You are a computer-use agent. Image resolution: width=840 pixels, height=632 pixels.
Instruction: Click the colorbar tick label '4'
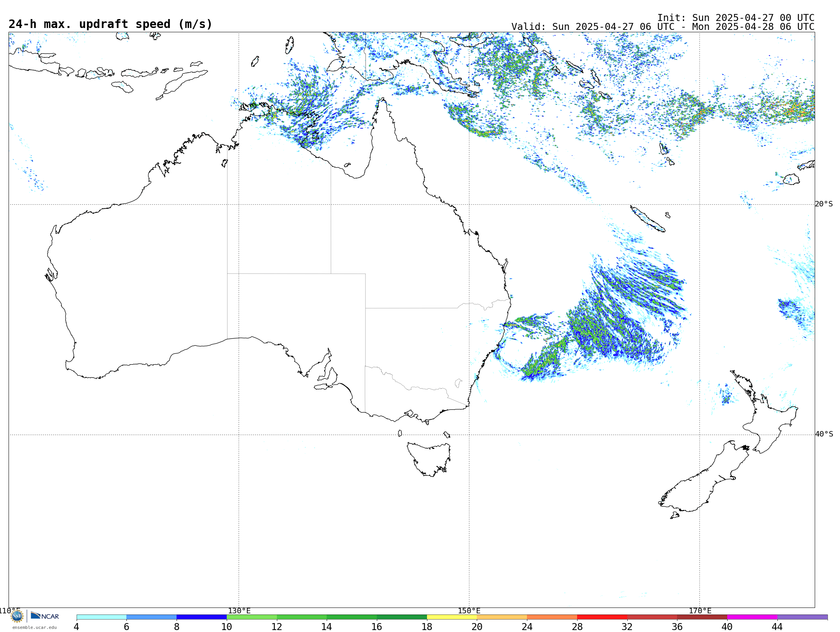(x=77, y=627)
